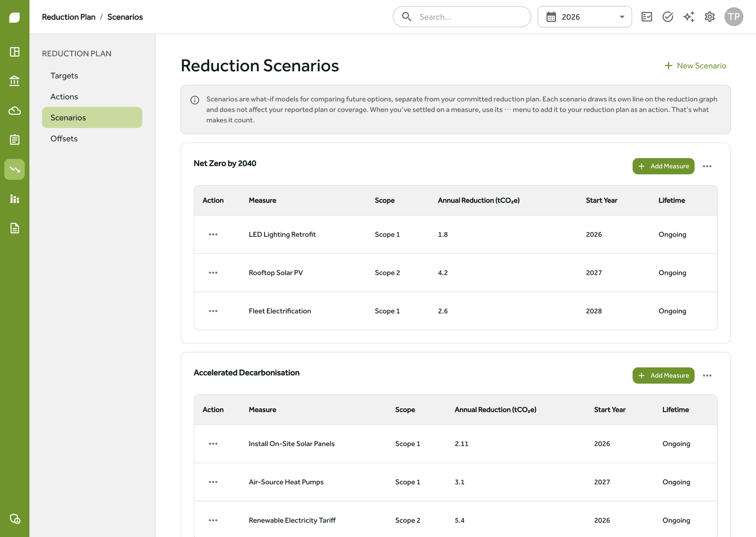Open action menu for Install On-Site Solar Panels

[x=213, y=444]
